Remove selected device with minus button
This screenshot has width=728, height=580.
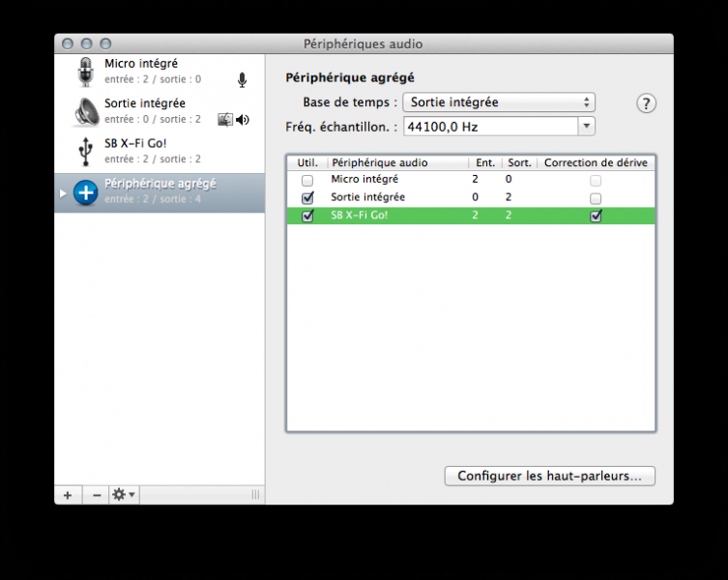tap(96, 495)
